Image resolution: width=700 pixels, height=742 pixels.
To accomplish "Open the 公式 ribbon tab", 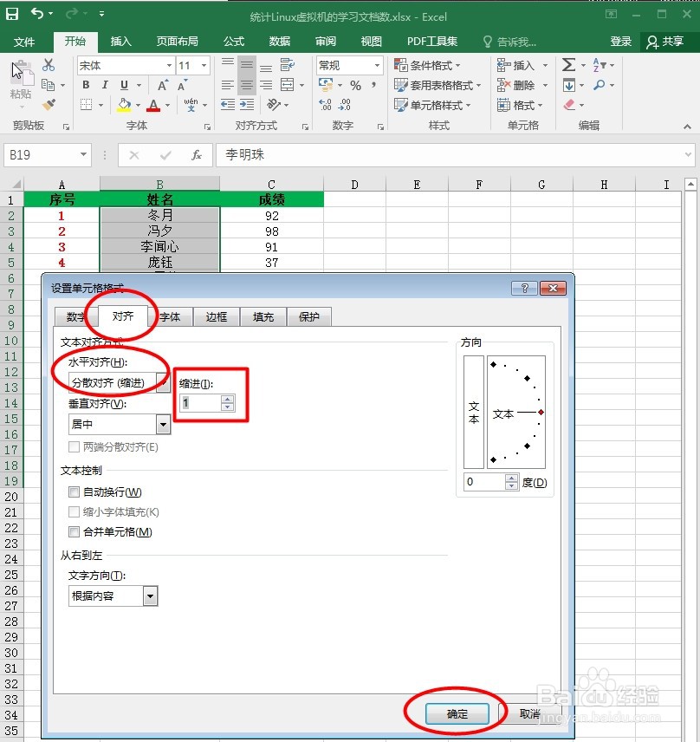I will [234, 42].
